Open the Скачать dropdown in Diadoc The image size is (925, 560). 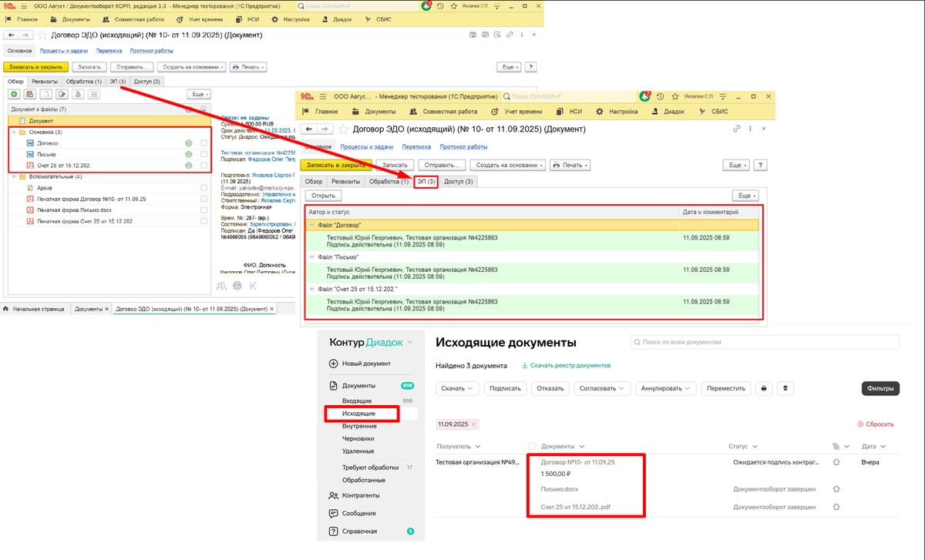click(x=458, y=388)
